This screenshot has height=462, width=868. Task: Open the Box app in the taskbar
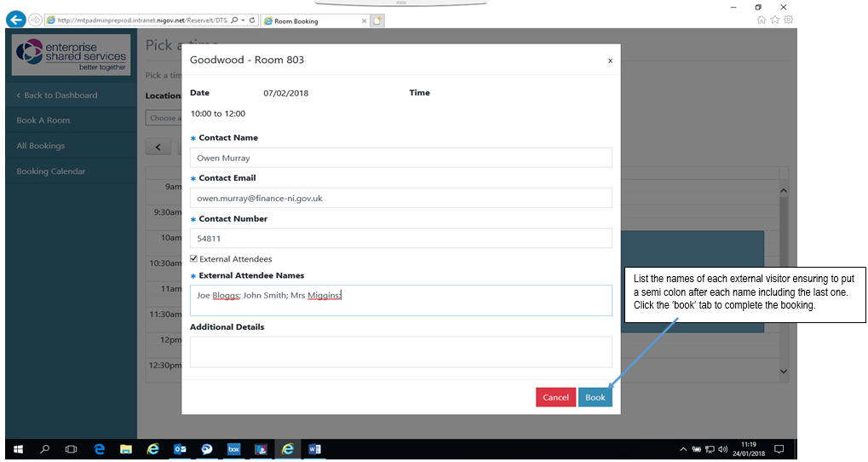pos(233,449)
